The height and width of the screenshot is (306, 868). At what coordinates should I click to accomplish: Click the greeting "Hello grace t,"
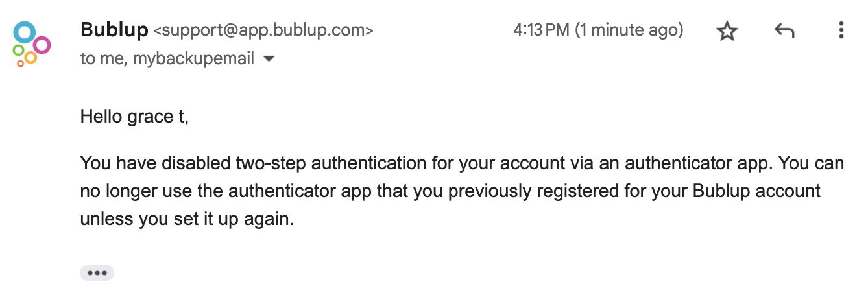point(134,117)
